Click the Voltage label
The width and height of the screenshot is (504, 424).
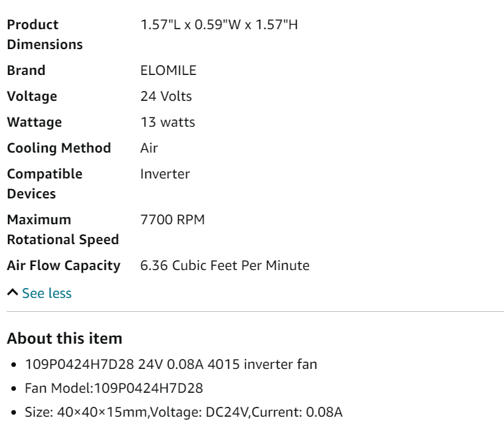(x=32, y=96)
